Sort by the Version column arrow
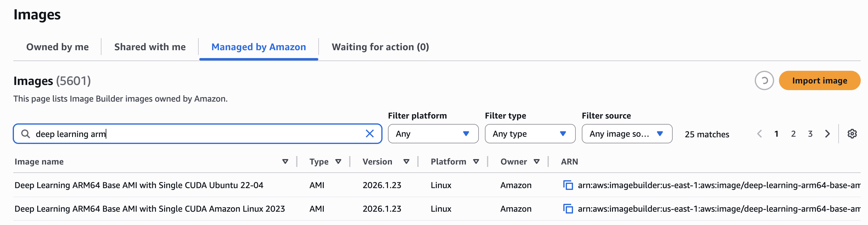 406,161
